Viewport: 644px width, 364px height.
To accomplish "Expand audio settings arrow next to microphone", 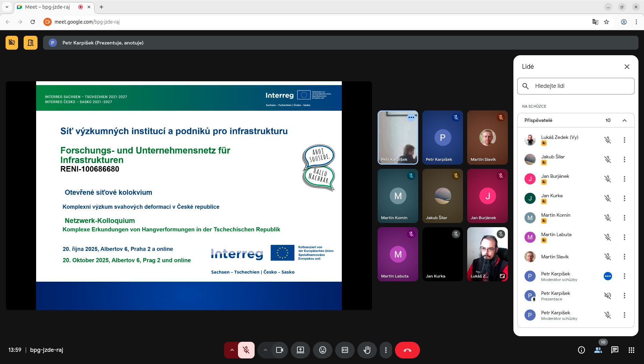I will (232, 350).
